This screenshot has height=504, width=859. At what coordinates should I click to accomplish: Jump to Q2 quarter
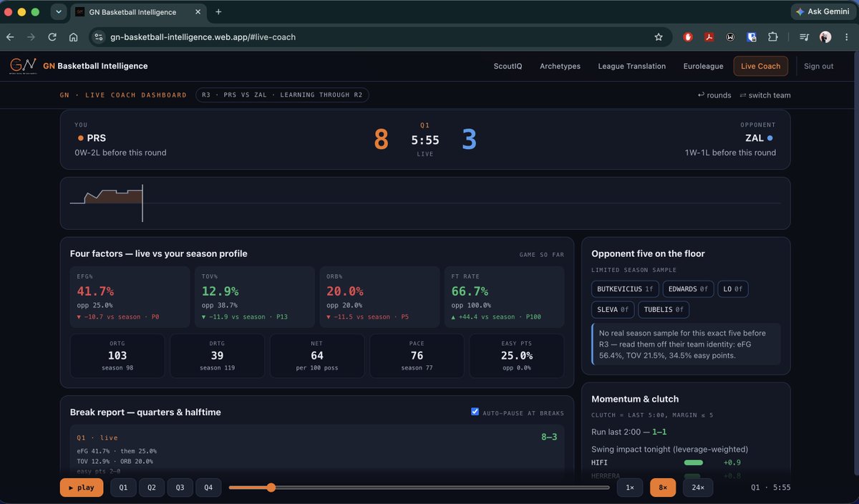pos(152,488)
